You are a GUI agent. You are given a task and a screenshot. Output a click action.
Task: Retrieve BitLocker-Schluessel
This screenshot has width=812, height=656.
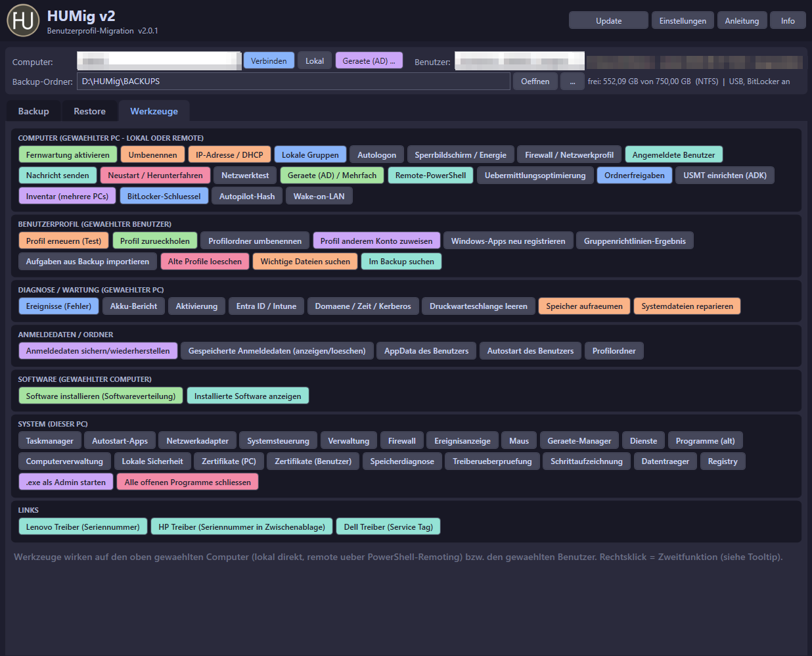point(164,197)
